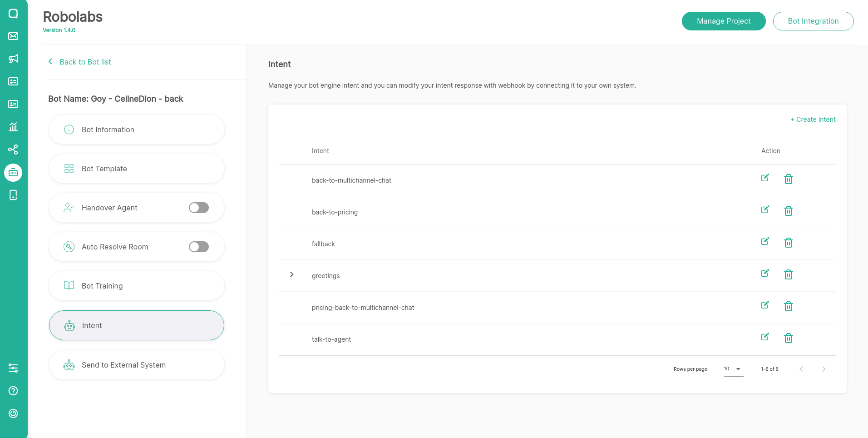The image size is (868, 438).
Task: Click the power logout sidebar icon
Action: click(13, 413)
